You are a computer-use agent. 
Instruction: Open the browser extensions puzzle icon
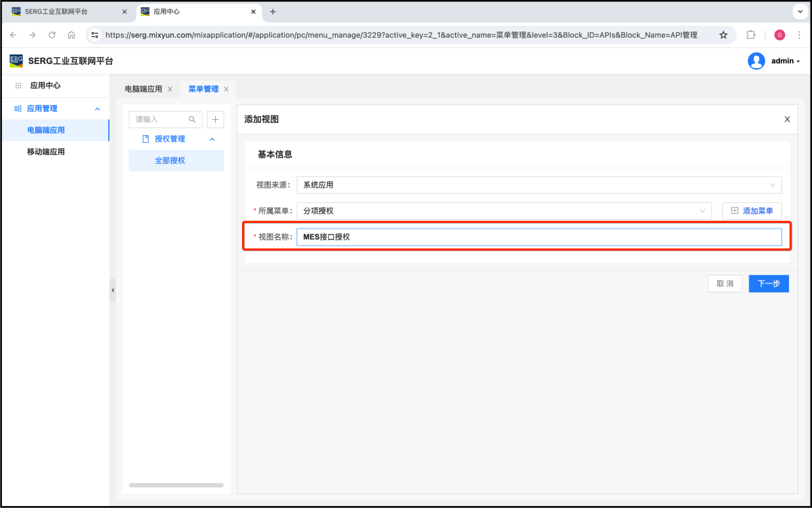(751, 35)
